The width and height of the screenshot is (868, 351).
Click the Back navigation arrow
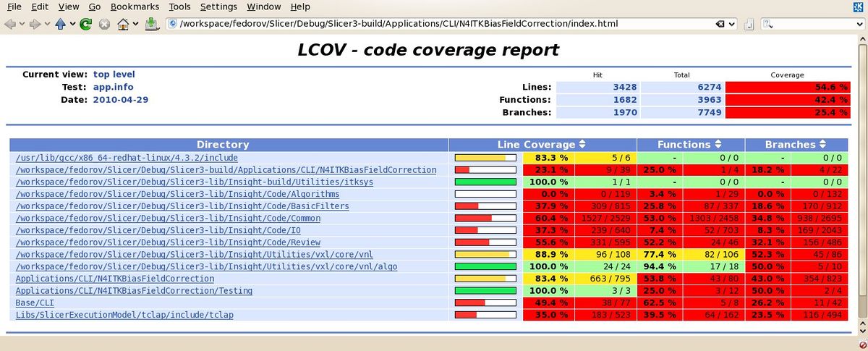[9, 24]
